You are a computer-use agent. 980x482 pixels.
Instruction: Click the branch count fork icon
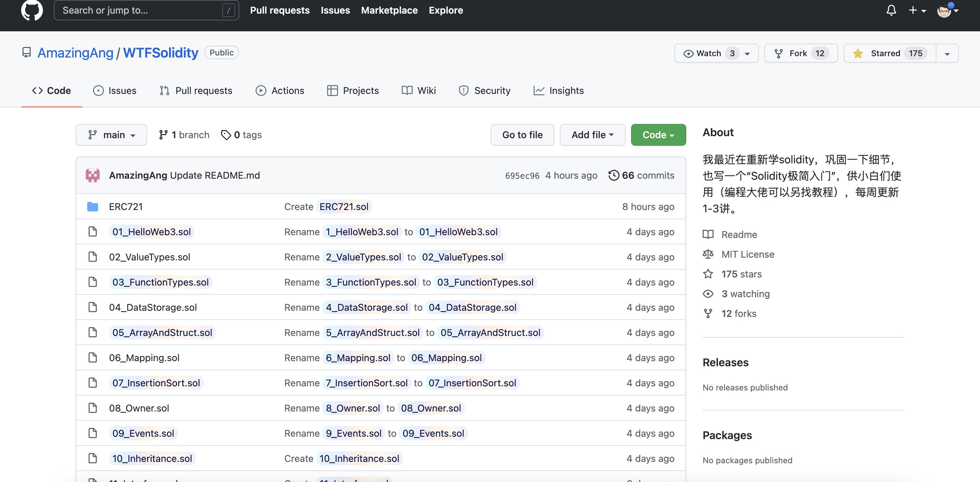pyautogui.click(x=163, y=135)
